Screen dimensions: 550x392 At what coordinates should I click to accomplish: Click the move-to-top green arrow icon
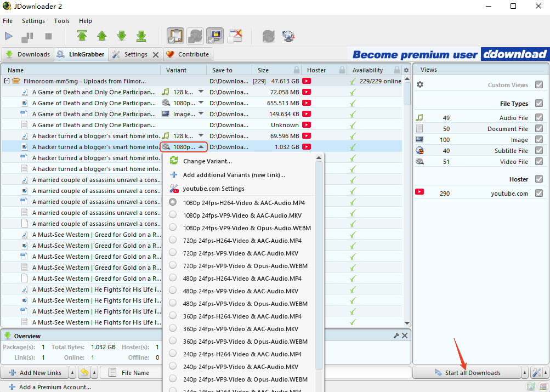coord(82,36)
